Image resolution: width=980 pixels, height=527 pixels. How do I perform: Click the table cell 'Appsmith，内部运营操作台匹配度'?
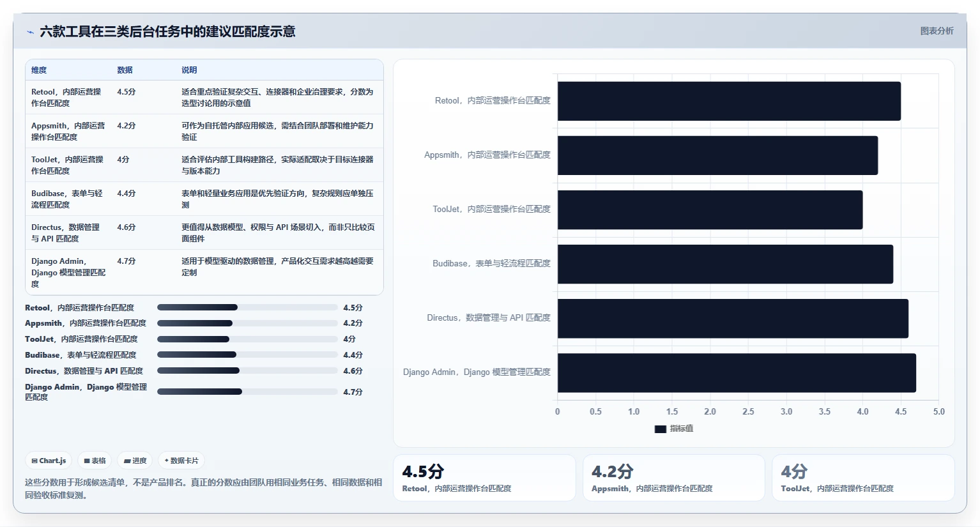point(68,131)
